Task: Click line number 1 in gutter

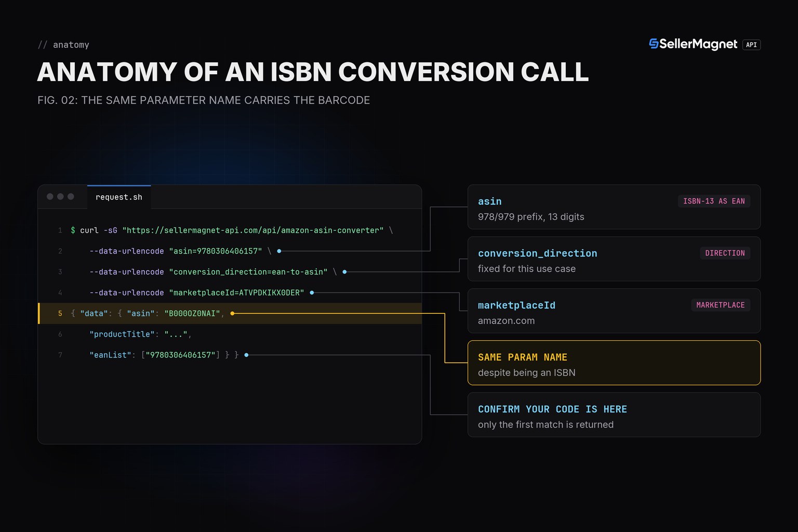Action: tap(60, 230)
